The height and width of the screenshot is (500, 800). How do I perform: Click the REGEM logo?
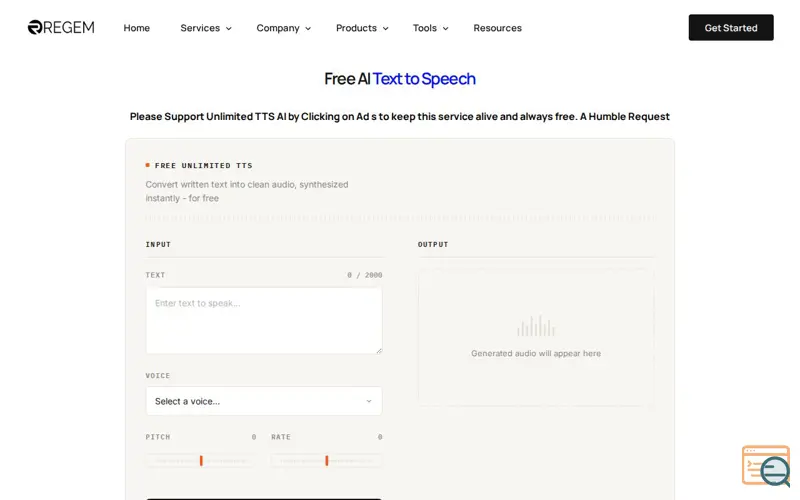pyautogui.click(x=61, y=27)
